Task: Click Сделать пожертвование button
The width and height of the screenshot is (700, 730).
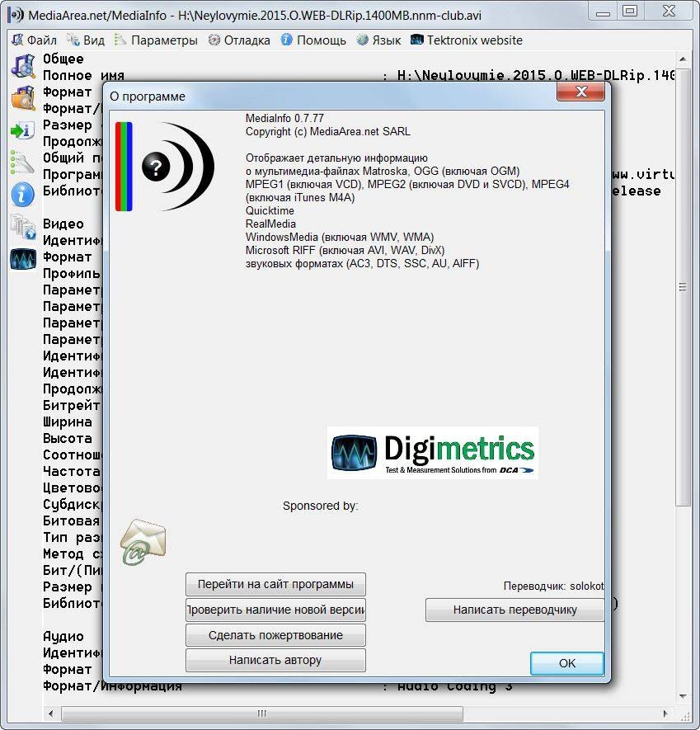Action: pos(275,635)
